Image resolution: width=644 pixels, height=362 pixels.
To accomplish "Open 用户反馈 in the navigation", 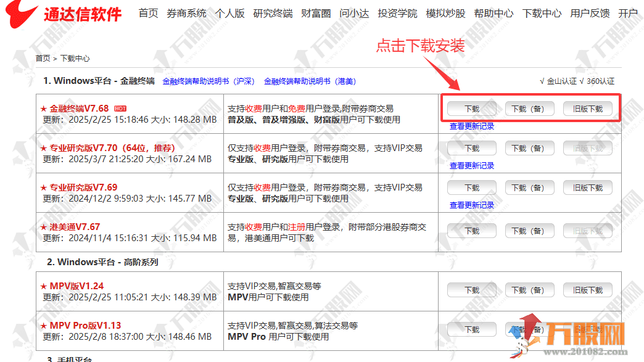I will [x=590, y=14].
